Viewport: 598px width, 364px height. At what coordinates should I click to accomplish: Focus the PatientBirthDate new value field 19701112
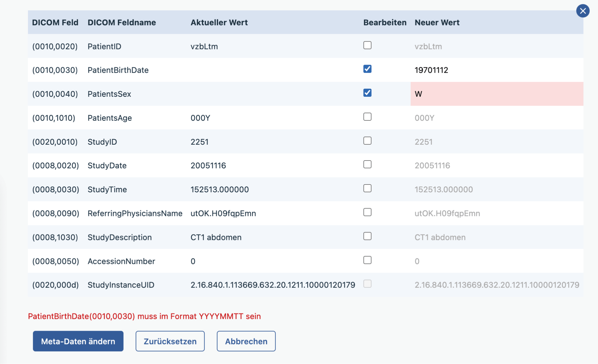point(497,70)
